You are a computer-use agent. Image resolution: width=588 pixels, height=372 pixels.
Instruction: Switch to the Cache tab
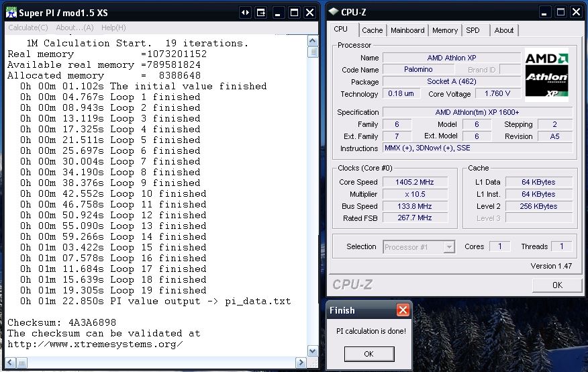[372, 30]
